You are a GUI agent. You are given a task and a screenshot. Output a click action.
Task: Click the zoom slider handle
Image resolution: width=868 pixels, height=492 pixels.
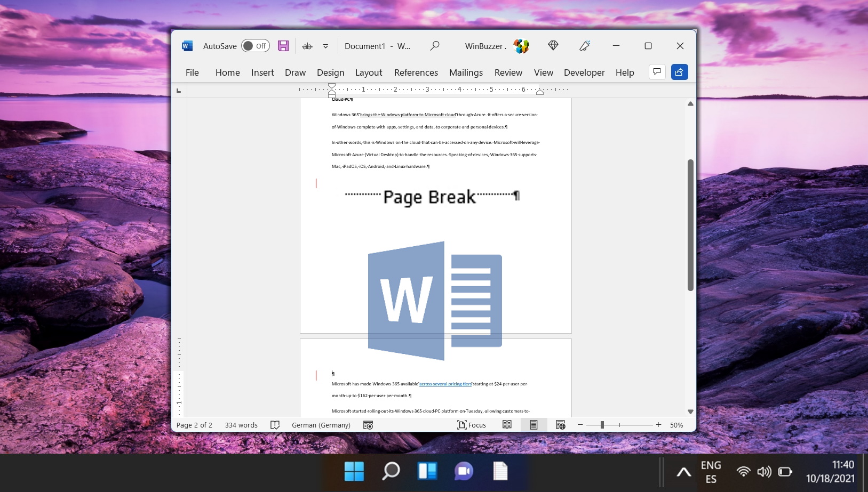coord(602,425)
